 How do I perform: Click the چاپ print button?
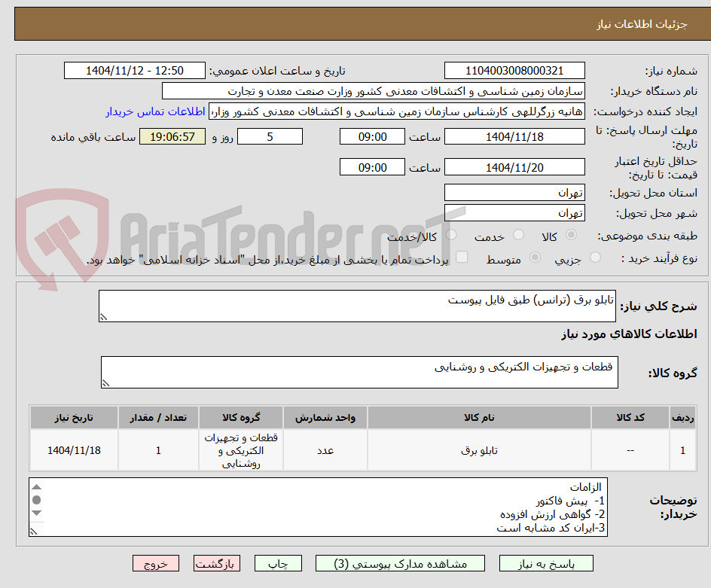pos(278,563)
